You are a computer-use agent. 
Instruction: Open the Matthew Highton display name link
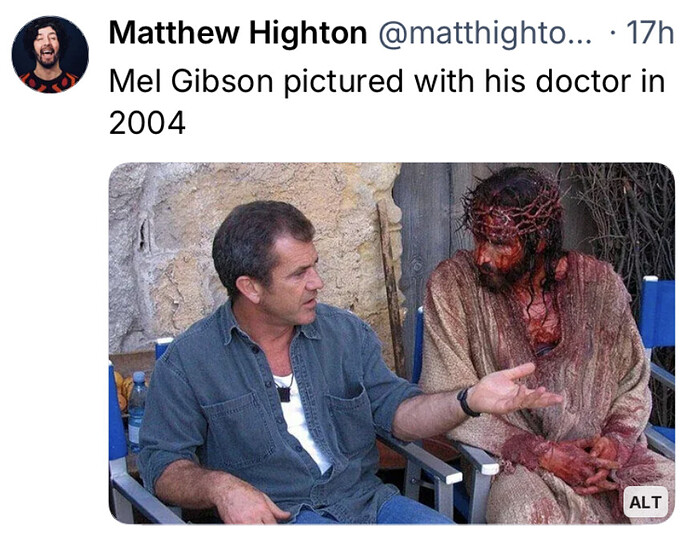pyautogui.click(x=238, y=33)
